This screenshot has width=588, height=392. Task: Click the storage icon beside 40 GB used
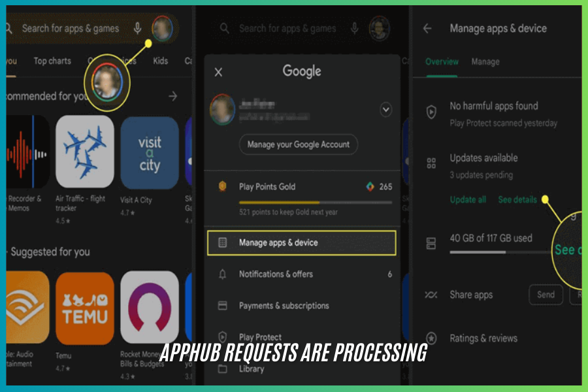pyautogui.click(x=431, y=244)
